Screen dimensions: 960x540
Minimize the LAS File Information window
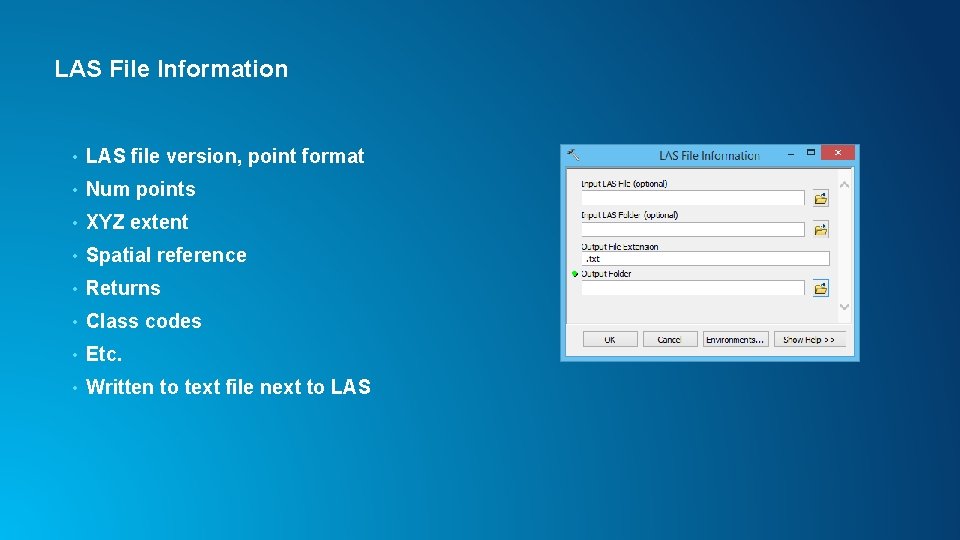(790, 153)
